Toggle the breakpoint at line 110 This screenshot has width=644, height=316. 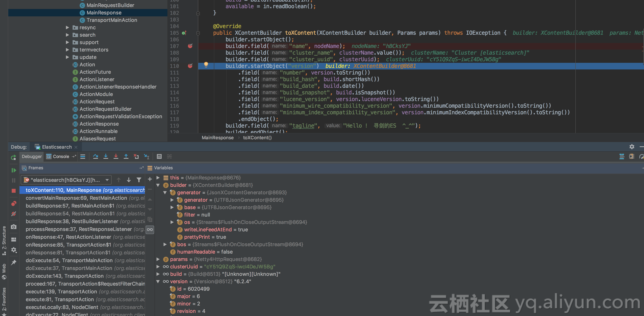pos(190,66)
